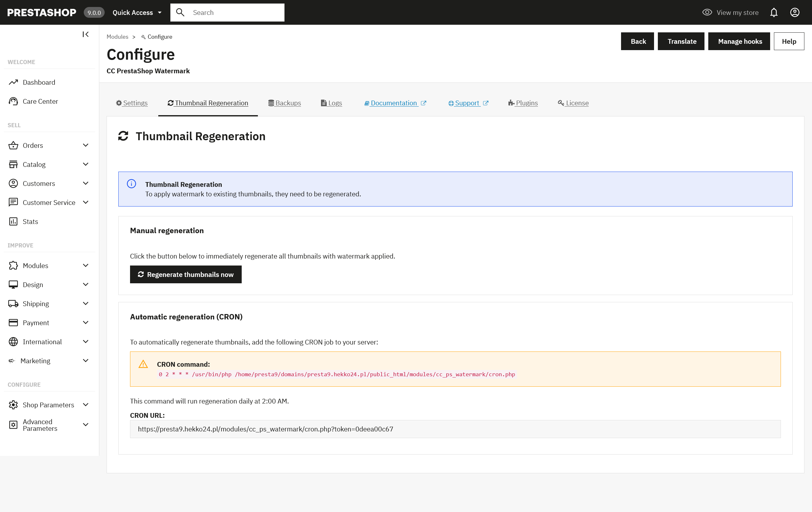Image resolution: width=812 pixels, height=512 pixels.
Task: Switch to the Backups tab
Action: coord(284,103)
